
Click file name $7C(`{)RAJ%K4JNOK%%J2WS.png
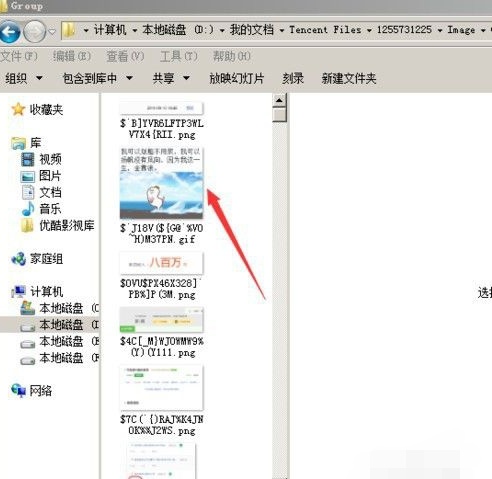[162, 425]
